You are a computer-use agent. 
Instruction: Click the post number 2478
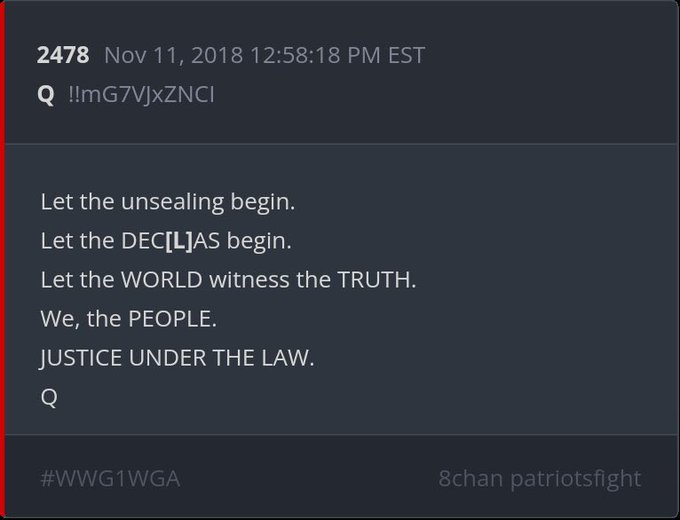coord(63,56)
